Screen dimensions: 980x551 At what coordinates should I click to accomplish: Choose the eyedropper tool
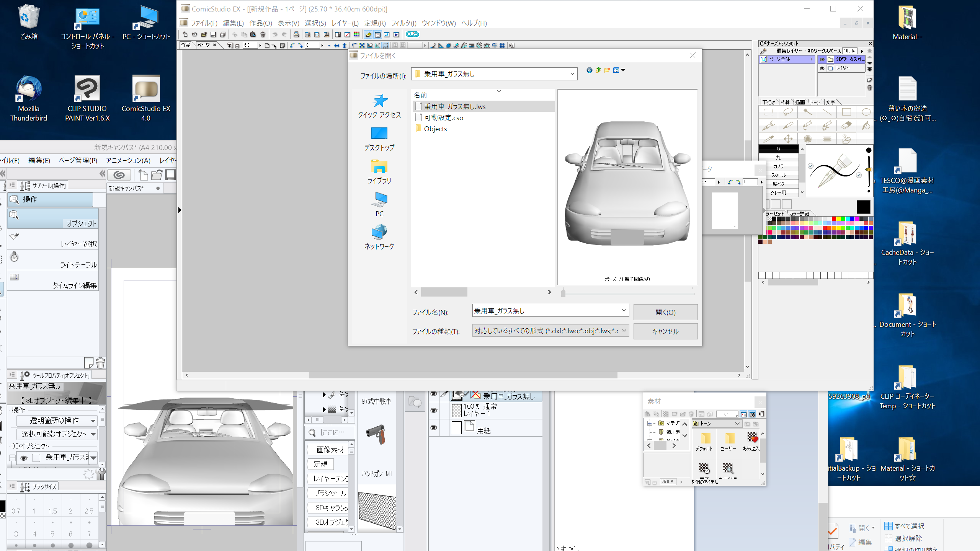click(x=768, y=139)
